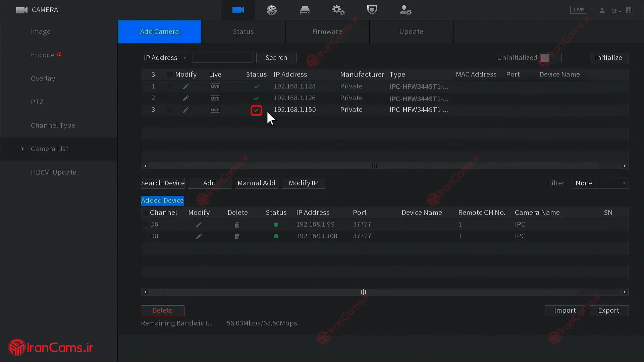
Task: Click the Initialize button
Action: point(608,58)
